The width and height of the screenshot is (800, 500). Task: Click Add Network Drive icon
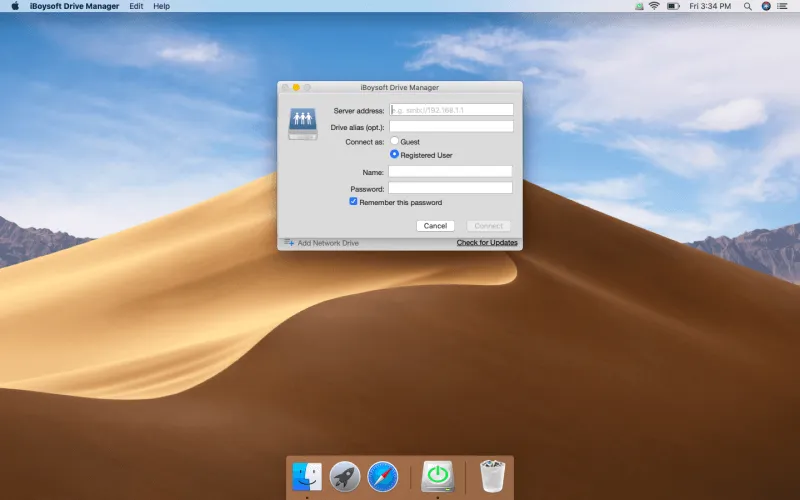289,242
